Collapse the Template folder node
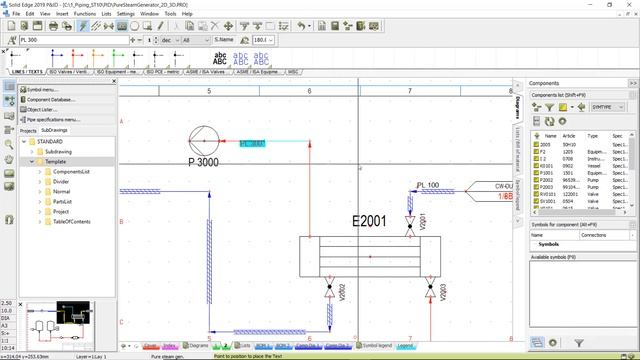The width and height of the screenshot is (640, 360). point(32,162)
